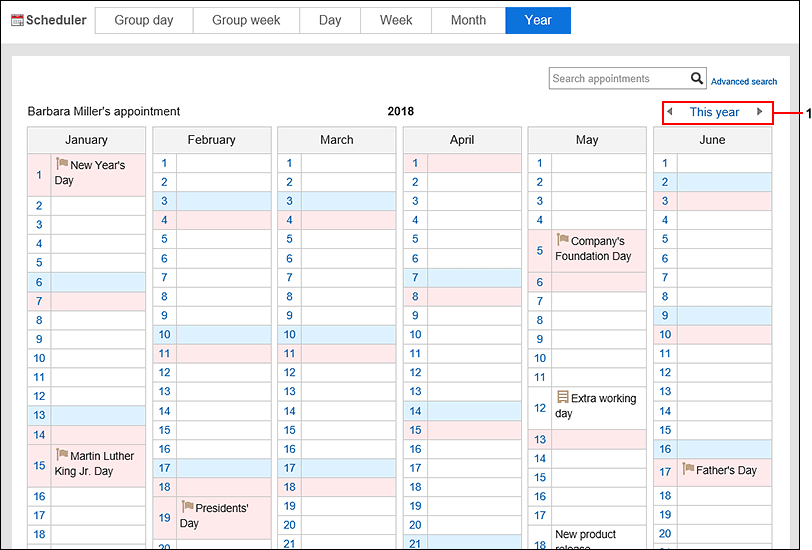Click the Father's Day text
This screenshot has height=550, width=812.
pyautogui.click(x=726, y=470)
